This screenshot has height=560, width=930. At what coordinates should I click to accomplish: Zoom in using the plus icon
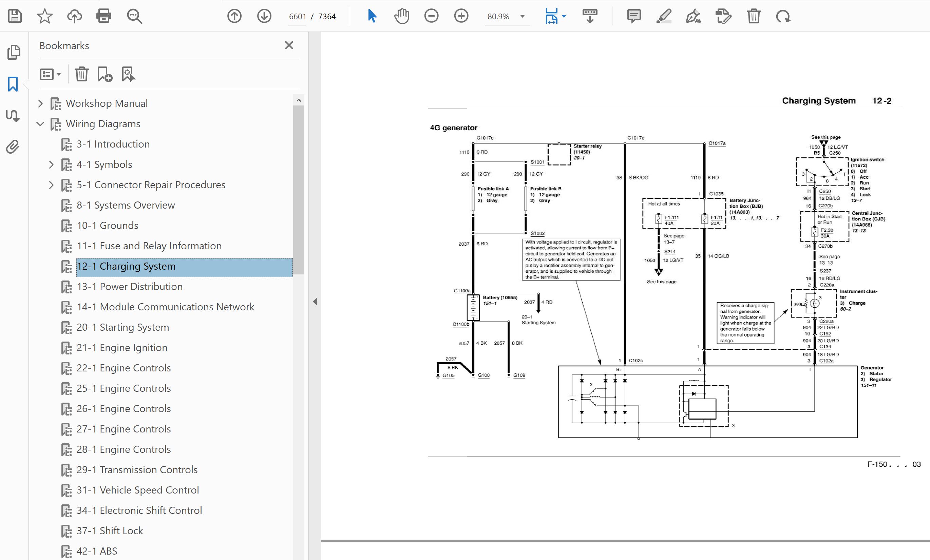[461, 16]
